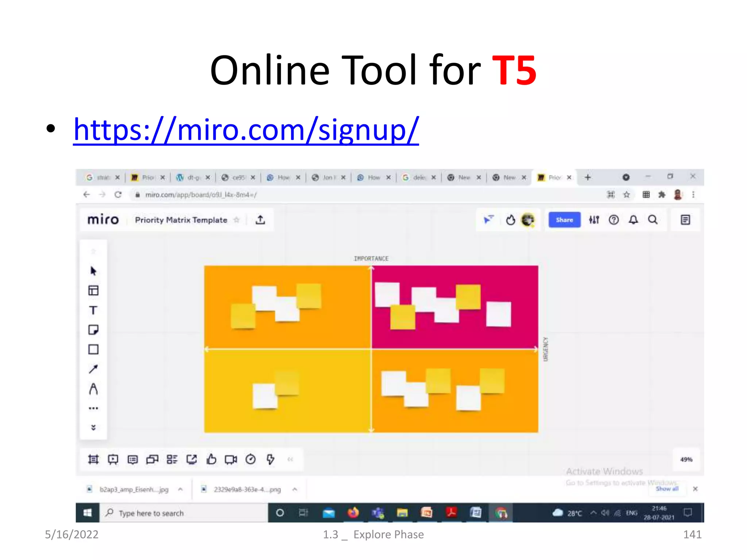Open the Notes panel icon at right
The height and width of the screenshot is (560, 747).
(x=685, y=220)
